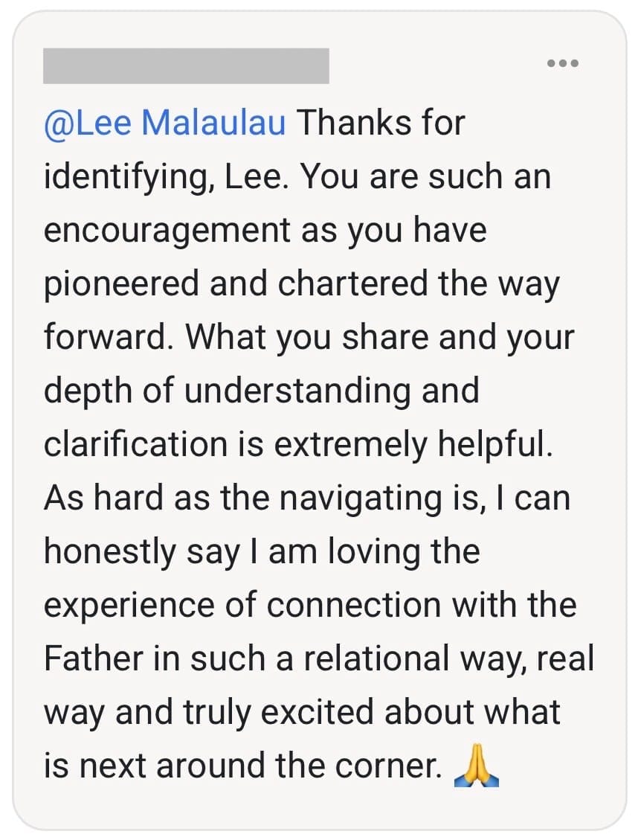The image size is (638, 840).
Task: Open the three-dot more options menu
Action: pos(562,64)
